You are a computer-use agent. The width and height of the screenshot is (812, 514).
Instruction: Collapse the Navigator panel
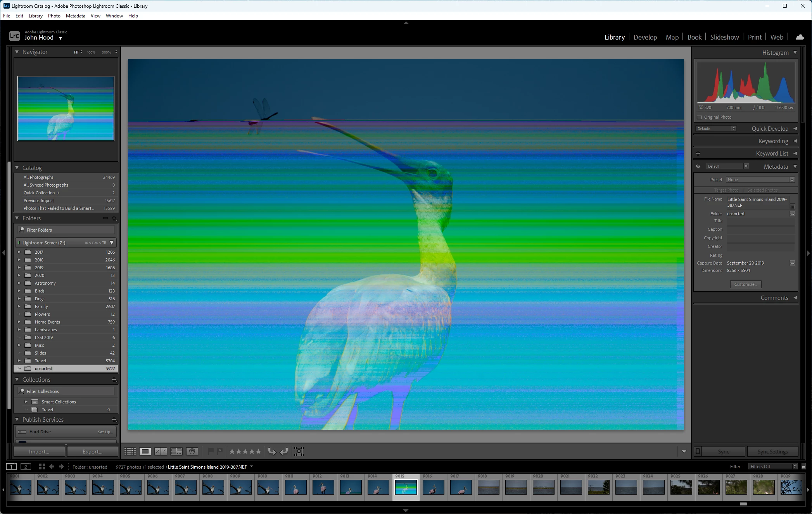pos(17,52)
